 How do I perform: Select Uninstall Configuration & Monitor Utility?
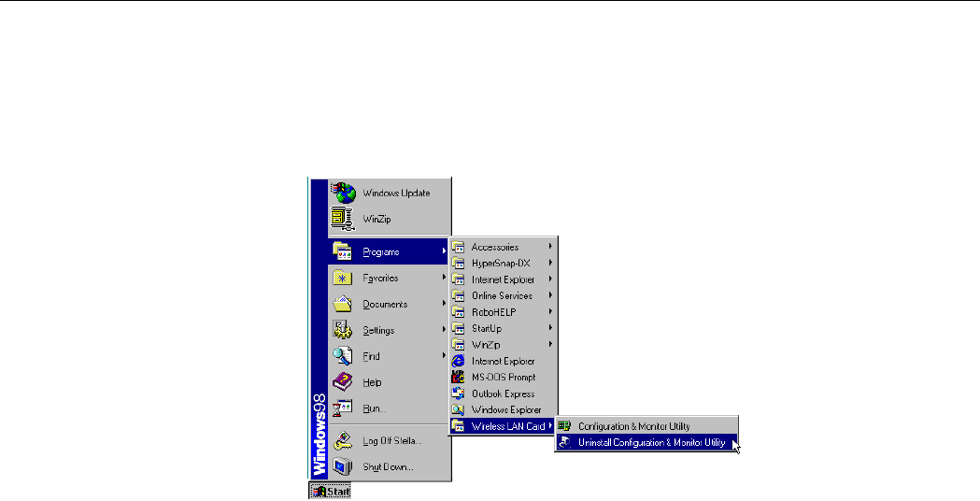[646, 442]
